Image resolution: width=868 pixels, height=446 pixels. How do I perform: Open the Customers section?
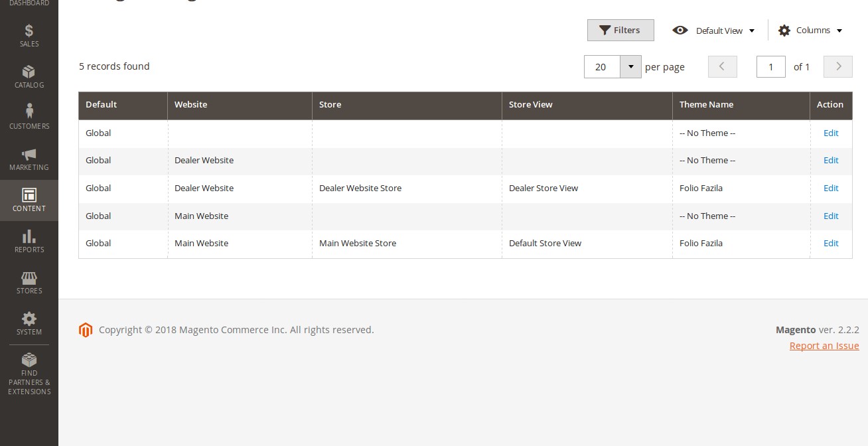(29, 116)
